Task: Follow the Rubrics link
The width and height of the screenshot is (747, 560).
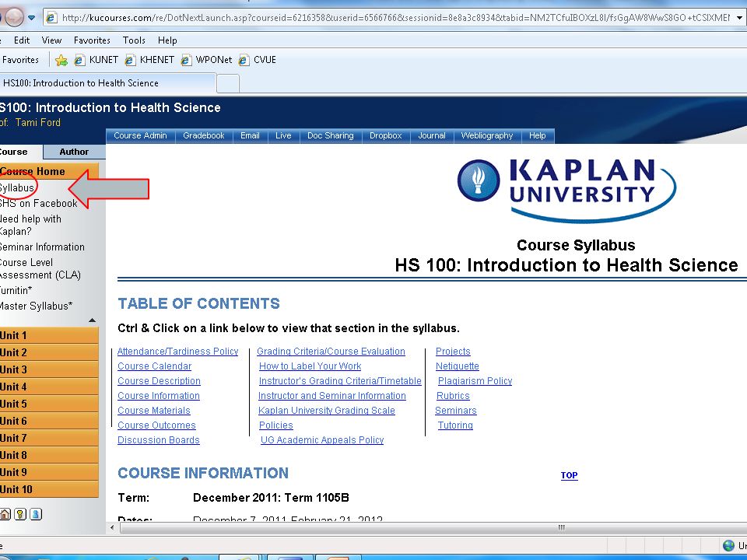Action: (x=453, y=396)
